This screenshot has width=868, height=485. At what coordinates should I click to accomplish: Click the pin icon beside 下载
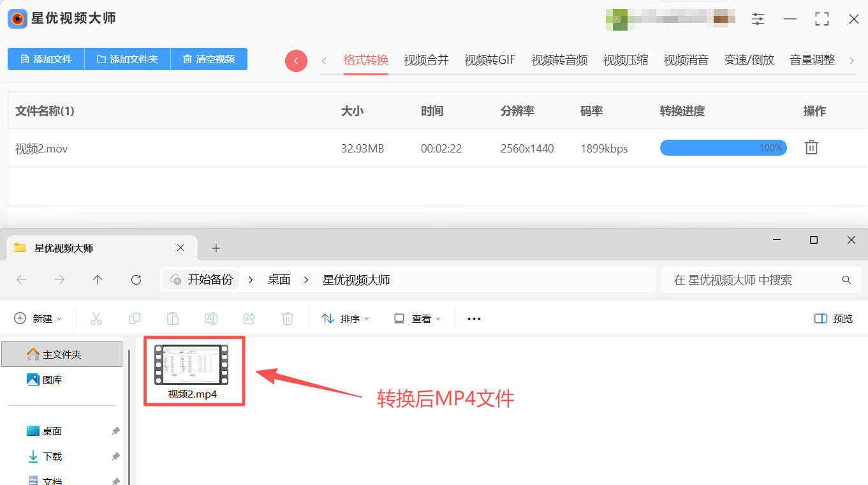coord(115,457)
